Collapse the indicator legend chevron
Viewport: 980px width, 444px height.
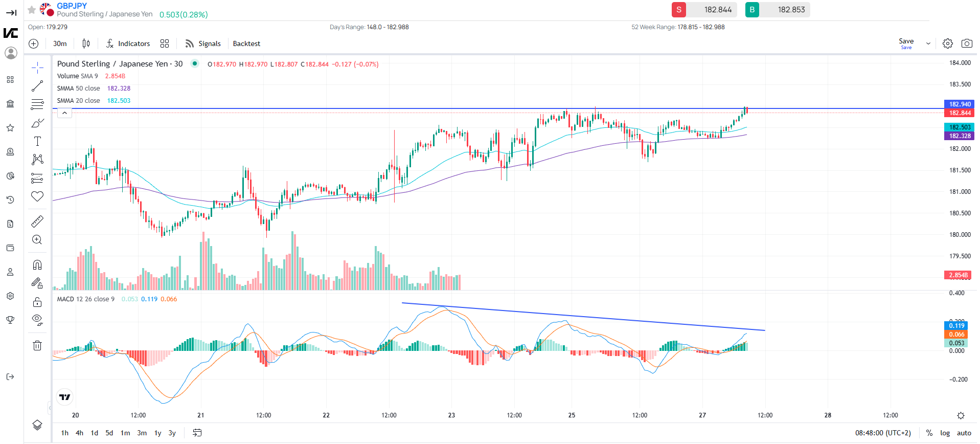pos(64,113)
